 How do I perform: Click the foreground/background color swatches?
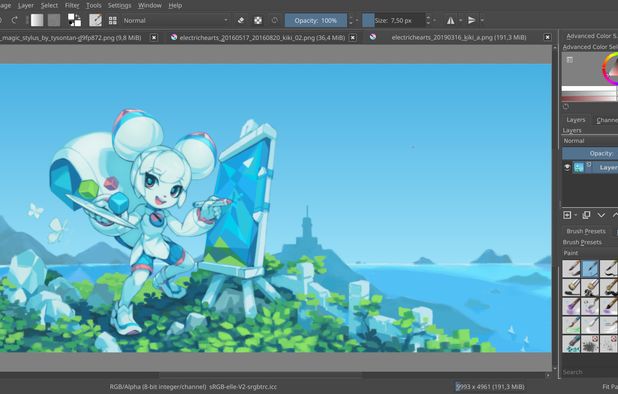point(74,20)
